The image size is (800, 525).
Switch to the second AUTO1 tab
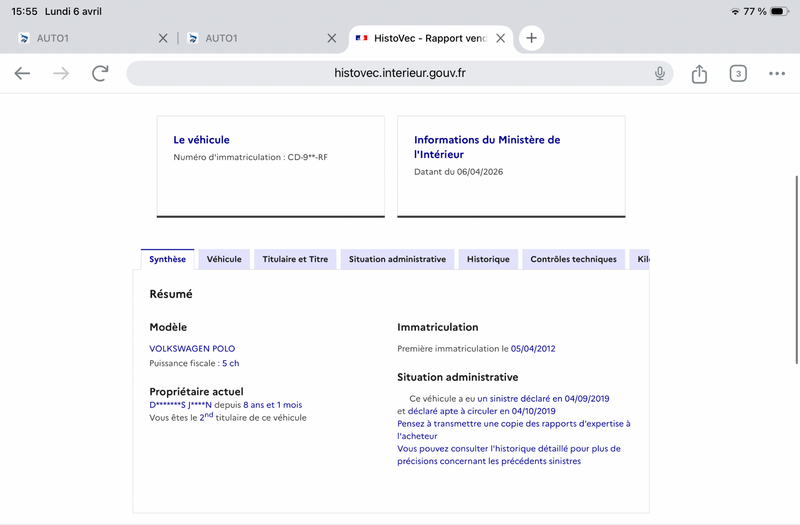pos(255,38)
